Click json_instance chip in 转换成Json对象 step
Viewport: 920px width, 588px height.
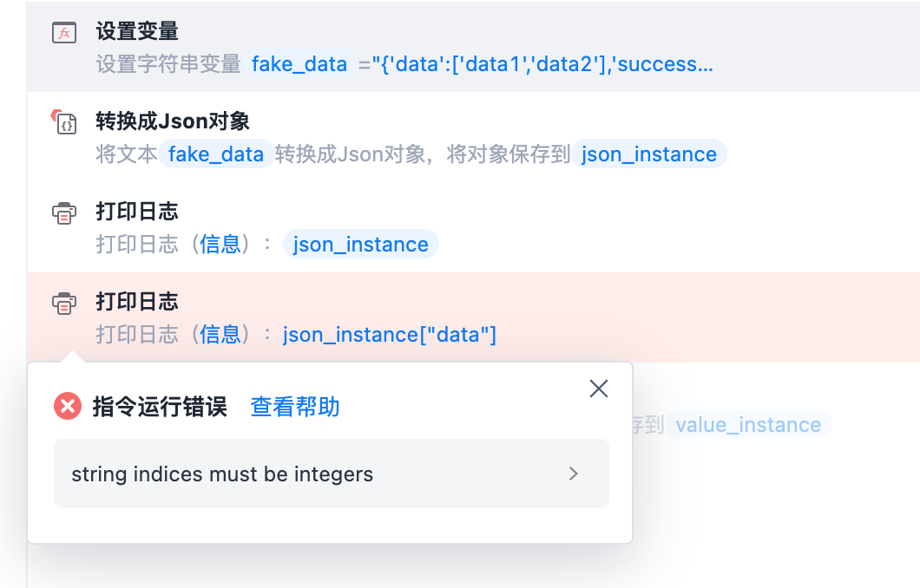[x=649, y=154]
